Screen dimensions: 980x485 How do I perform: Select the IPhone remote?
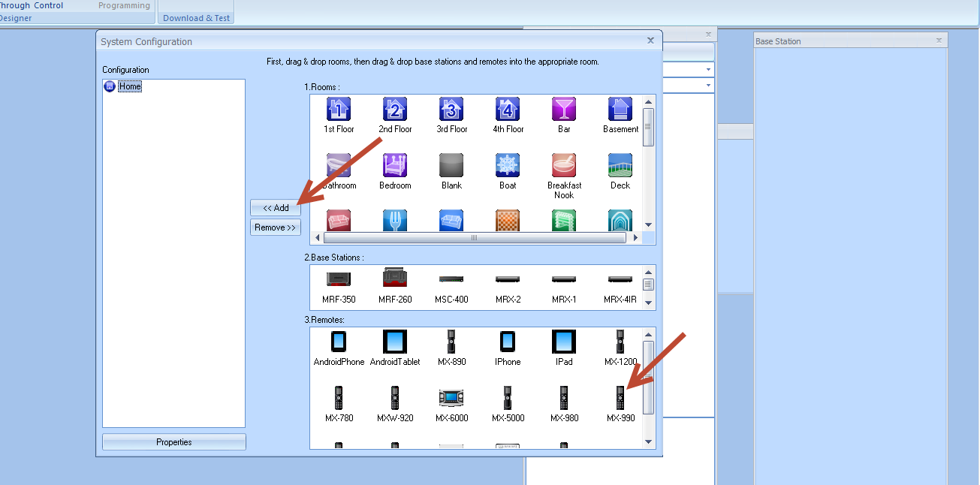point(508,342)
